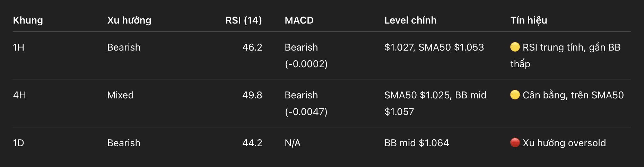This screenshot has width=644, height=167.
Task: Select the 1D timeframe cell
Action: (19, 143)
